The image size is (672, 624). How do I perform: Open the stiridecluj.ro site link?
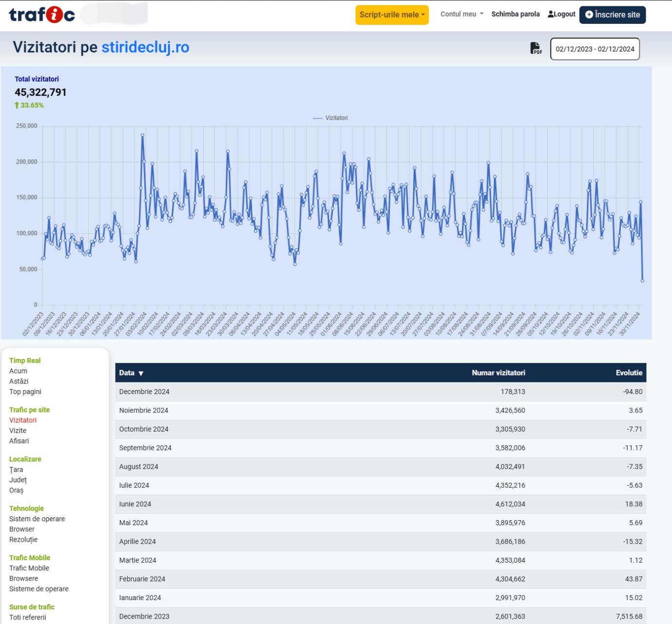tap(145, 47)
